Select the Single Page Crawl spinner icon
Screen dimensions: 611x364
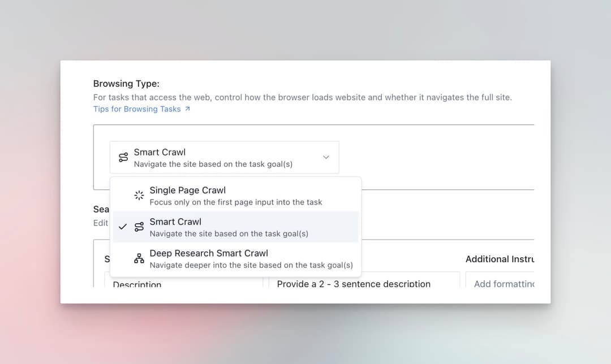pyautogui.click(x=139, y=194)
